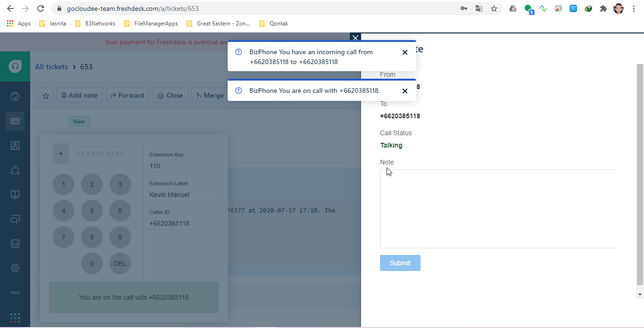Open the Chrome extensions puzzle icon

tap(603, 8)
